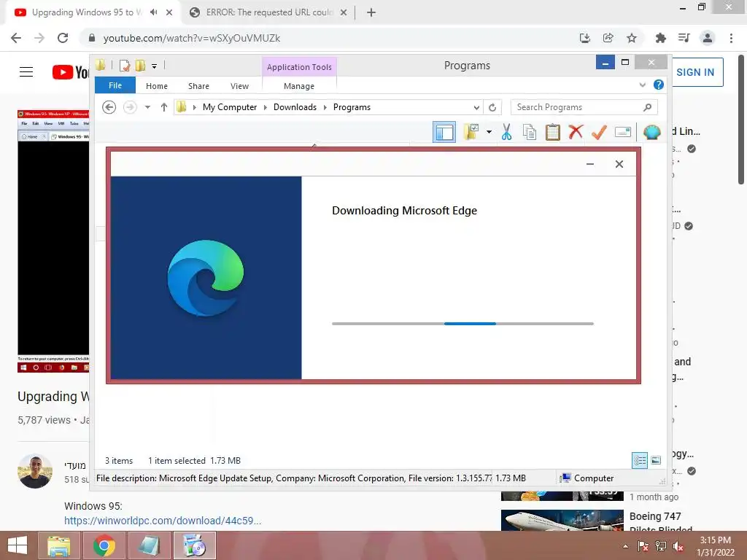Click the Rename icon next to the checkmark
747x560 pixels.
pos(623,132)
